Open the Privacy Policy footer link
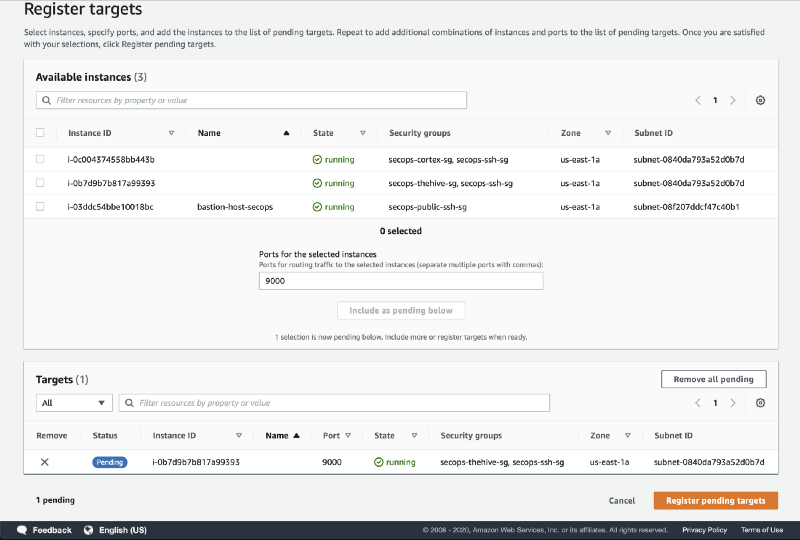 [x=705, y=530]
